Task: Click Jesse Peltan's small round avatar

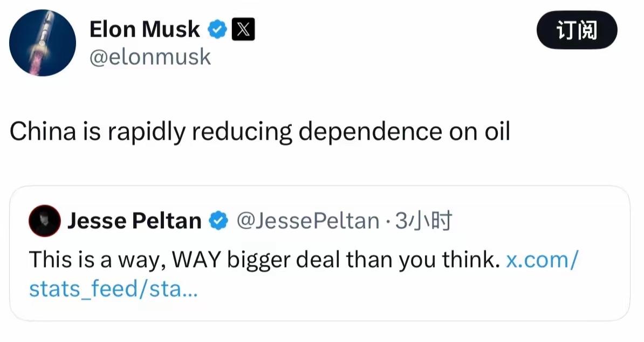Action: coord(44,221)
